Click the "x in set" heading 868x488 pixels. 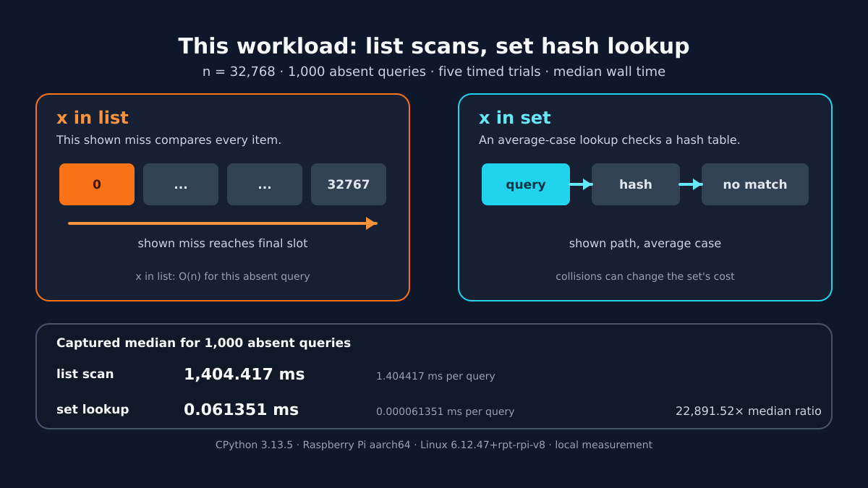tap(515, 118)
